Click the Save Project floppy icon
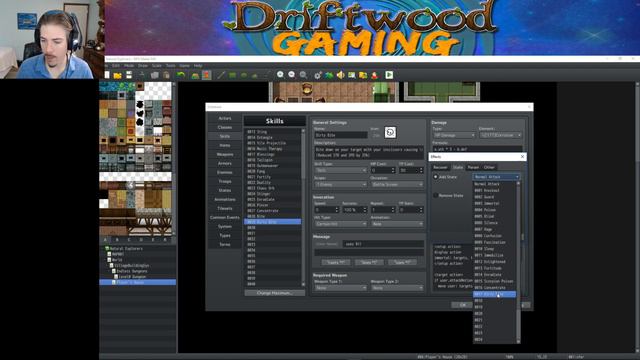 pyautogui.click(x=129, y=75)
